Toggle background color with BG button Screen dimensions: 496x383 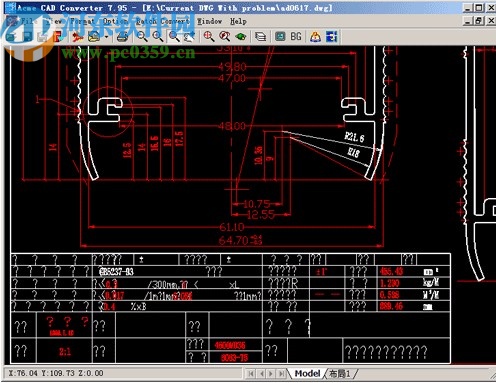point(296,36)
